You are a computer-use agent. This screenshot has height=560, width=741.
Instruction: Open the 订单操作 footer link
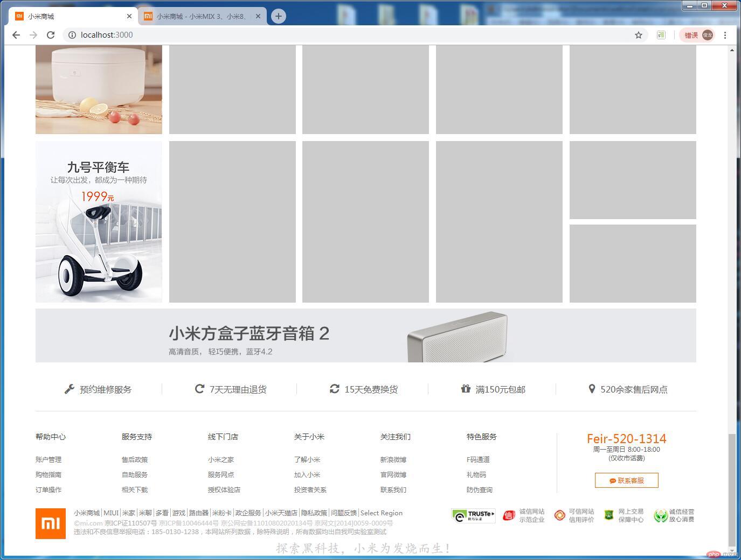tap(49, 490)
